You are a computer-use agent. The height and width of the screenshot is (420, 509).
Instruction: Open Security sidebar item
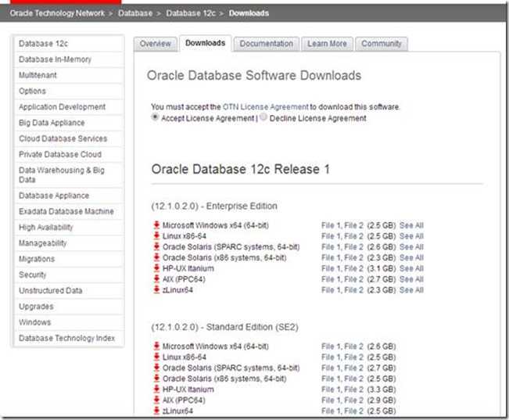[69, 275]
